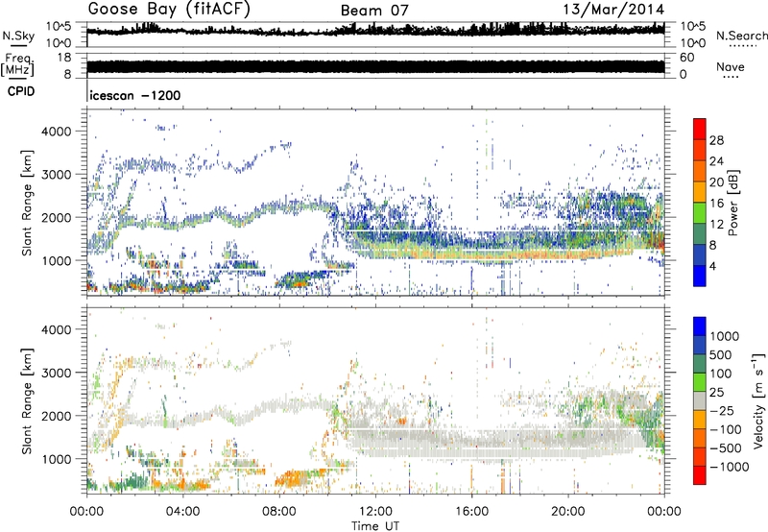Click the "12:00" time axis tick label

(375, 512)
